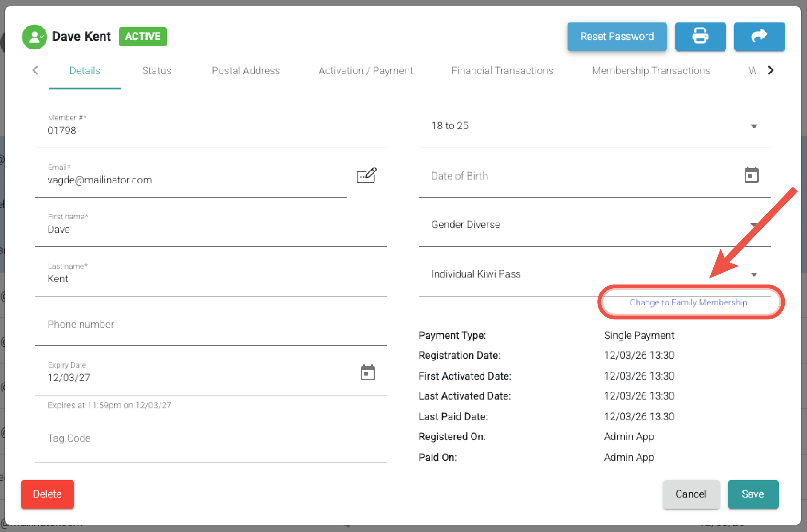Expand the Individual Kiwi Pass dropdown
This screenshot has width=807, height=532.
click(x=754, y=274)
